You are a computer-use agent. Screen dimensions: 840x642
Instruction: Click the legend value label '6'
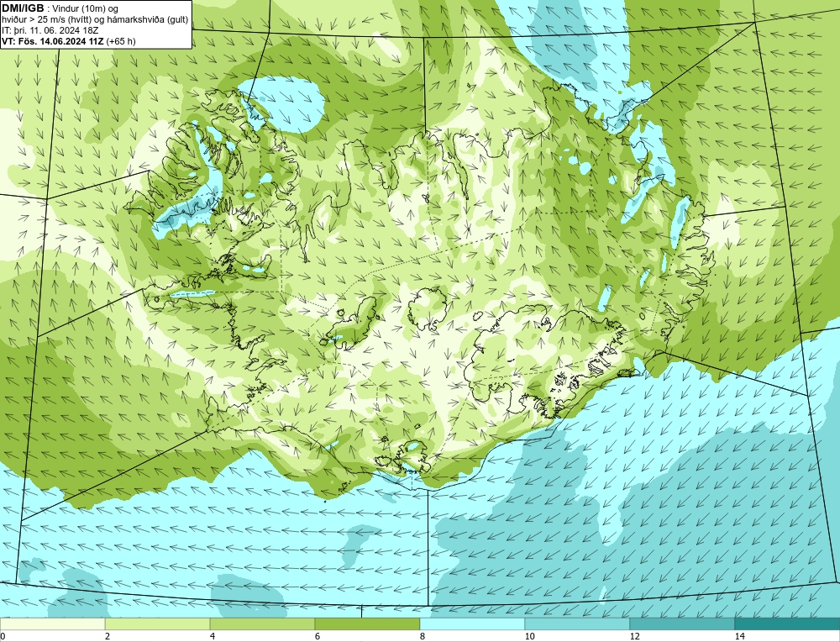click(x=318, y=636)
